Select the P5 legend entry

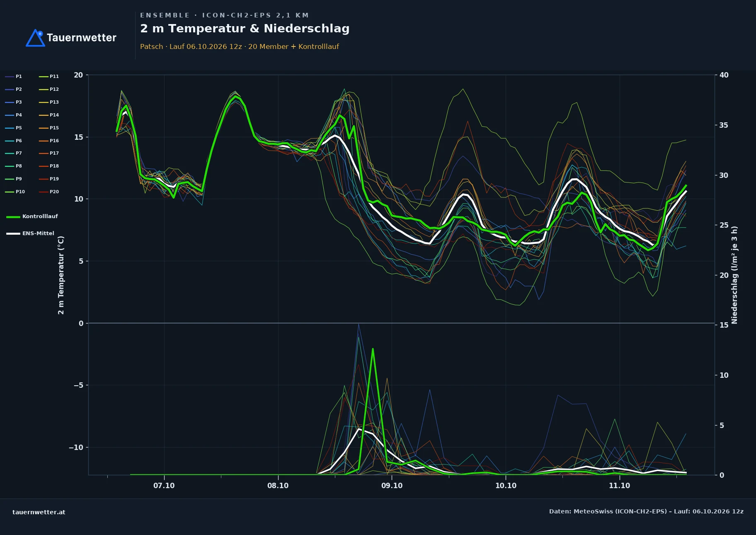(13, 128)
